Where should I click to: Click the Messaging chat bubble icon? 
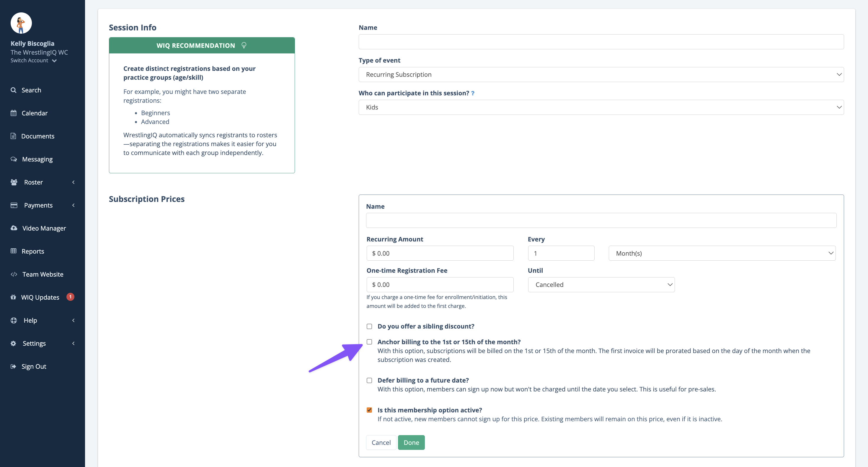click(x=14, y=159)
